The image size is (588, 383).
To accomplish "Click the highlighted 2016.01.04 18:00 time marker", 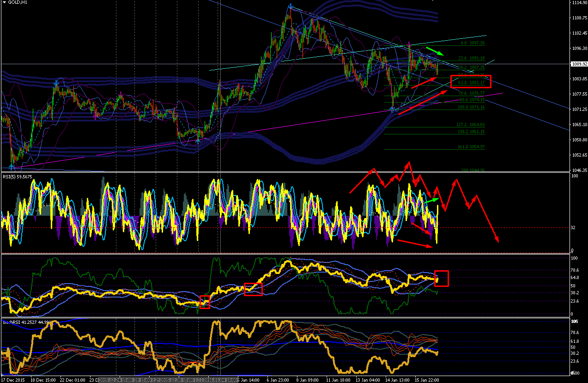I will coord(220,380).
